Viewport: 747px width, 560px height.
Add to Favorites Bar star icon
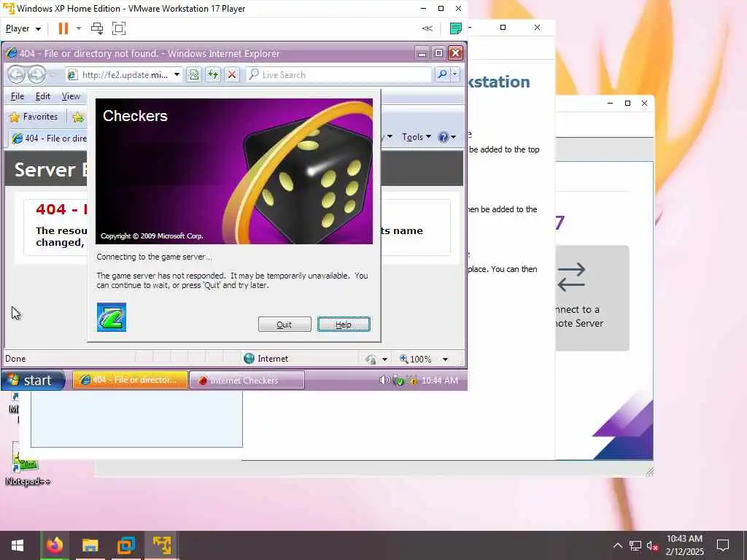tap(77, 117)
